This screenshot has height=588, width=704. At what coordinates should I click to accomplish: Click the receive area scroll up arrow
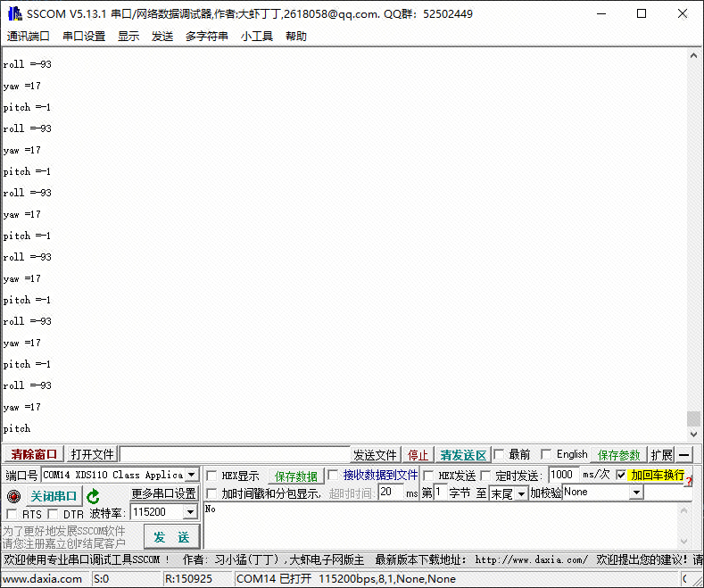point(693,55)
